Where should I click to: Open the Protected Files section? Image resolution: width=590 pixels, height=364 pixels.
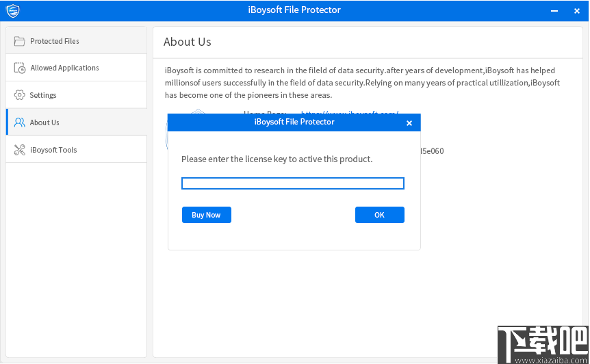[77, 40]
